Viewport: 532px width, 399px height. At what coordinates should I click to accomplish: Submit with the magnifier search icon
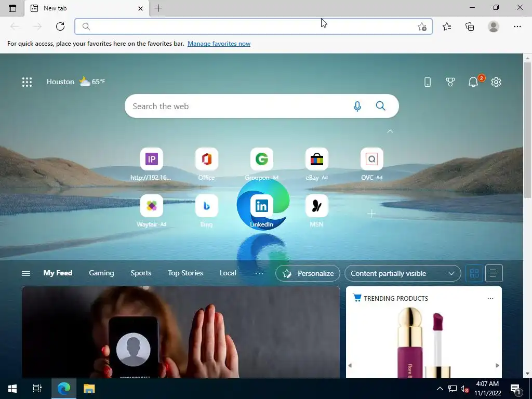pyautogui.click(x=381, y=106)
